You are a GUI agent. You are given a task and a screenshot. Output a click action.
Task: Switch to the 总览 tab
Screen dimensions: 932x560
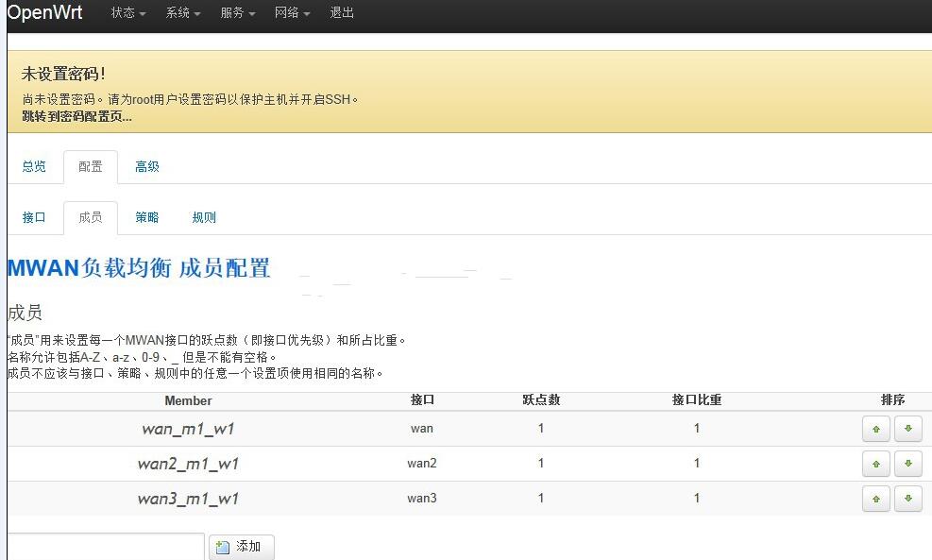(34, 166)
